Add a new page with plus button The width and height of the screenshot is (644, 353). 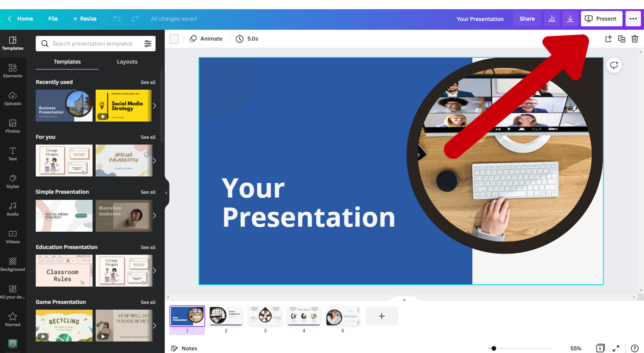click(381, 316)
